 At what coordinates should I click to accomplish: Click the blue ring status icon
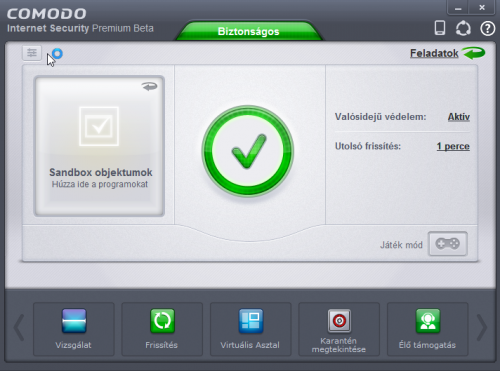pos(57,53)
